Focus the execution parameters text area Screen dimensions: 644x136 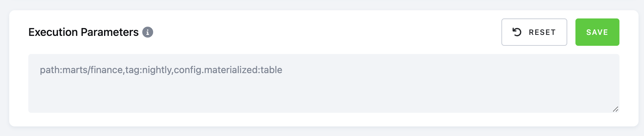pos(324,83)
